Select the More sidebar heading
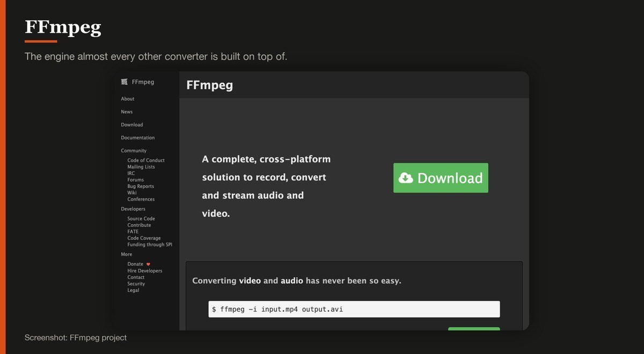 point(127,254)
